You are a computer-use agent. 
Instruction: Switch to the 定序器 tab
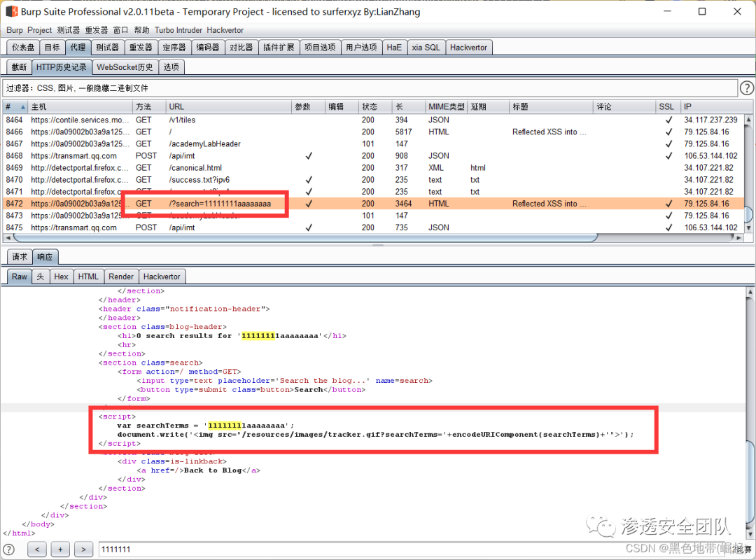(x=174, y=48)
